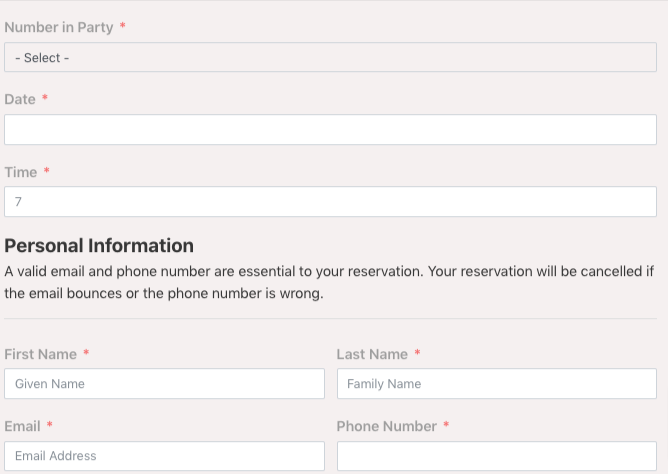Click the Date label text
Image resolution: width=668 pixels, height=474 pixels.
point(20,100)
